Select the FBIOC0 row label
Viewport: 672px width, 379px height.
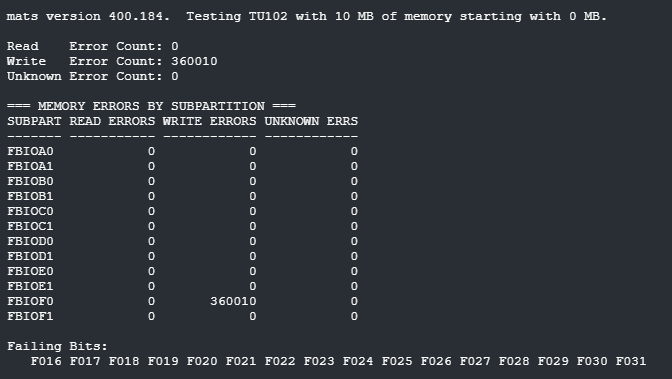[30, 211]
